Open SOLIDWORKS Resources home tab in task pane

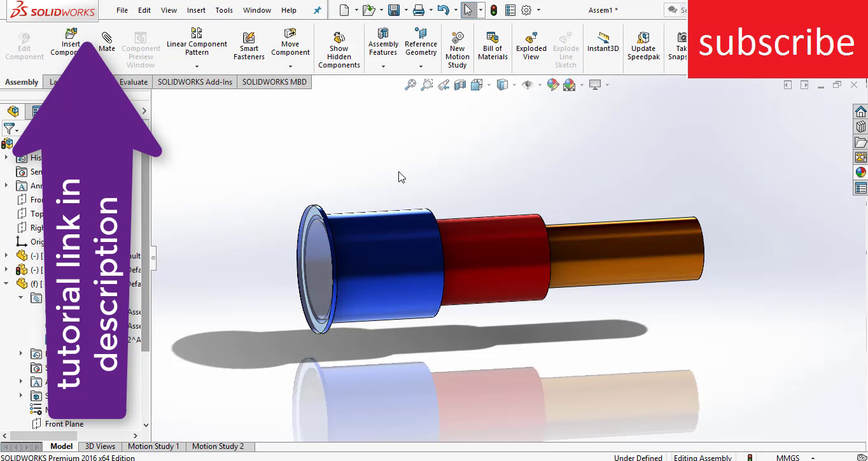860,111
